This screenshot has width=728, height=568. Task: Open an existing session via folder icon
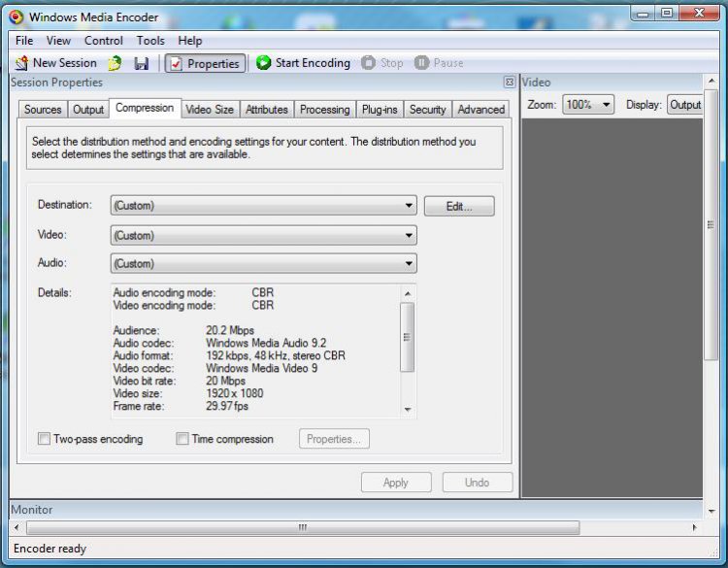[115, 63]
